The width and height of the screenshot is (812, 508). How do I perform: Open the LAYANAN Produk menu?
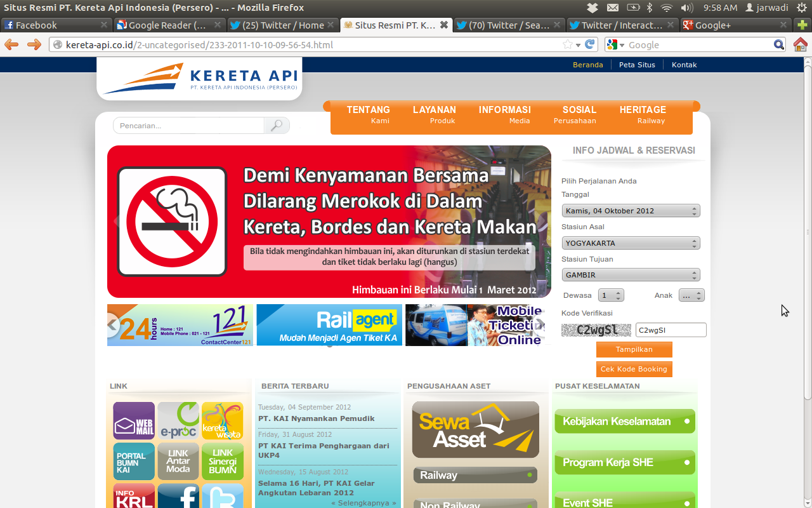(x=434, y=114)
